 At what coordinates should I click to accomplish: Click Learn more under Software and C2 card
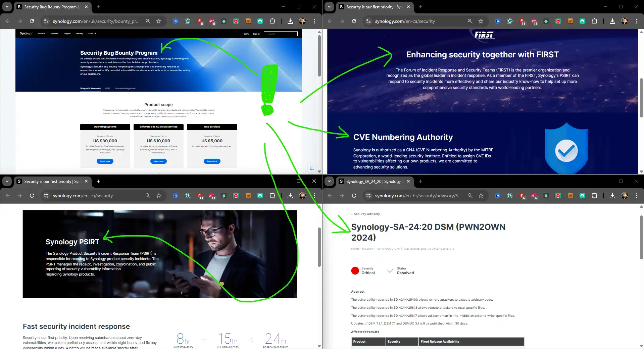[x=158, y=161]
